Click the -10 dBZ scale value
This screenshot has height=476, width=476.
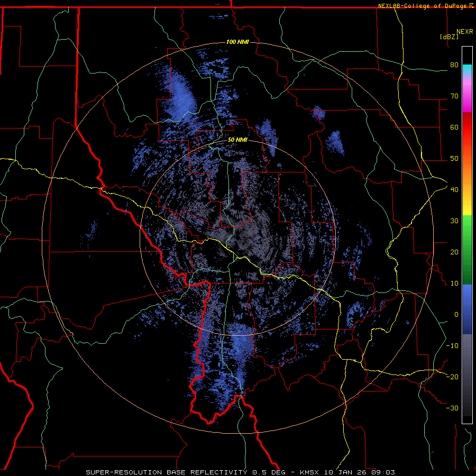click(x=452, y=346)
